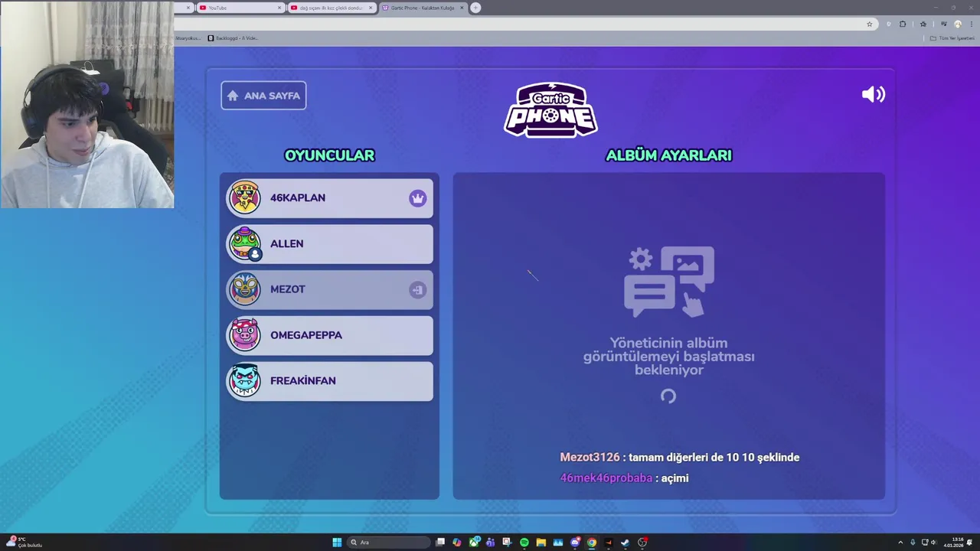Open the 'Tüm Yer İşaretleri' bookmarks folder
Viewport: 980px width, 551px height.
tap(952, 38)
